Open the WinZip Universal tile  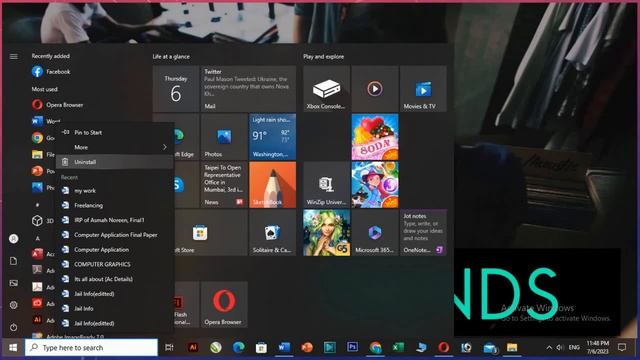point(326,184)
